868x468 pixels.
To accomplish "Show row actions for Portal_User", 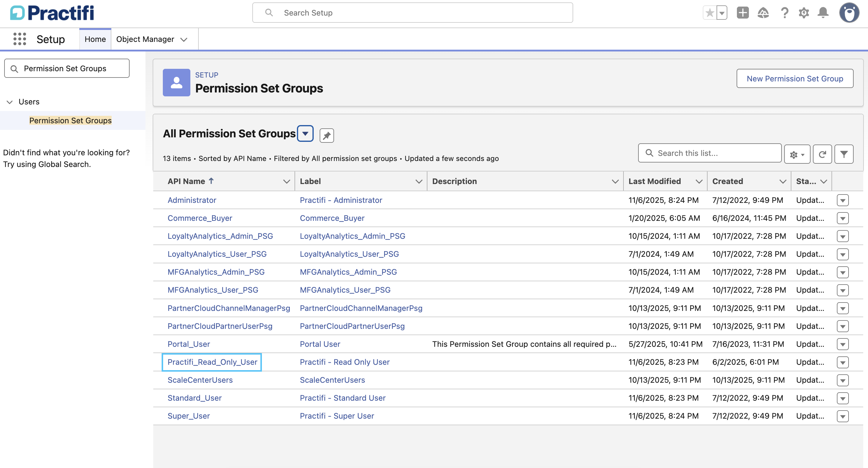I will coord(842,344).
